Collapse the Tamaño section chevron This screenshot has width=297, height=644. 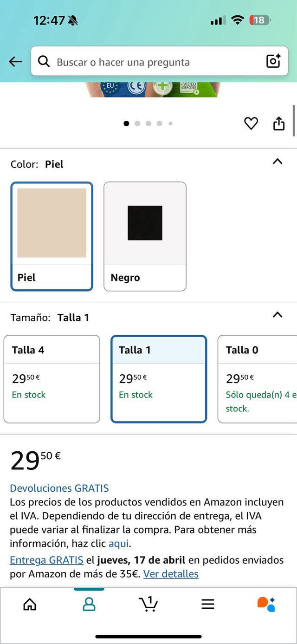click(x=277, y=315)
